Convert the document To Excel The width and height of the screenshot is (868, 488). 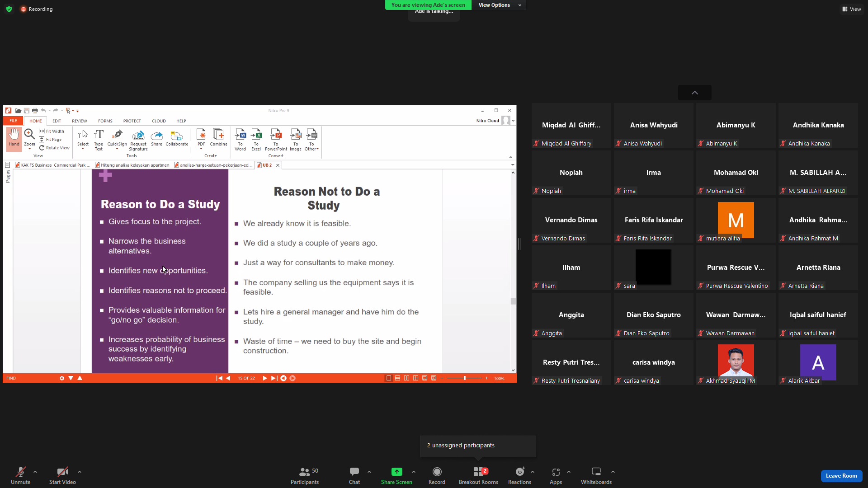tap(256, 140)
